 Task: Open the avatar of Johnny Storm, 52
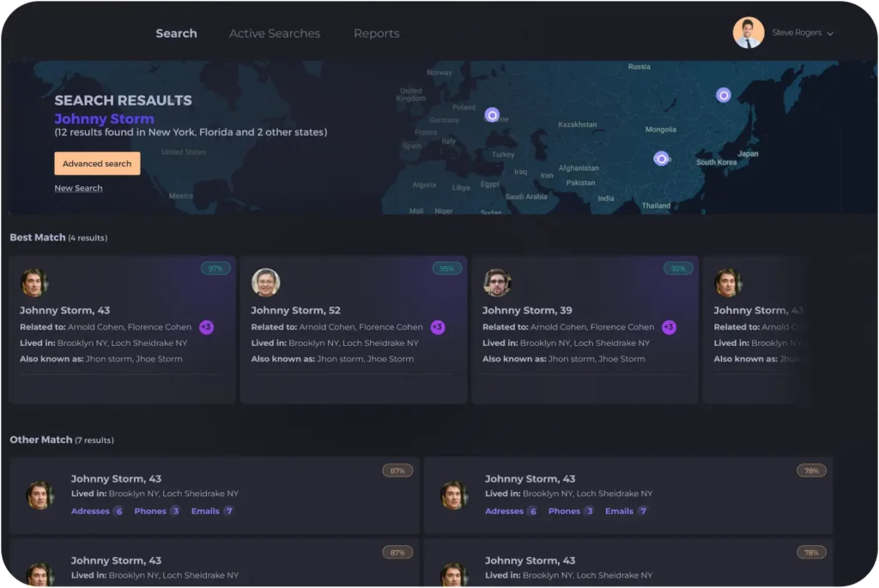pos(266,282)
